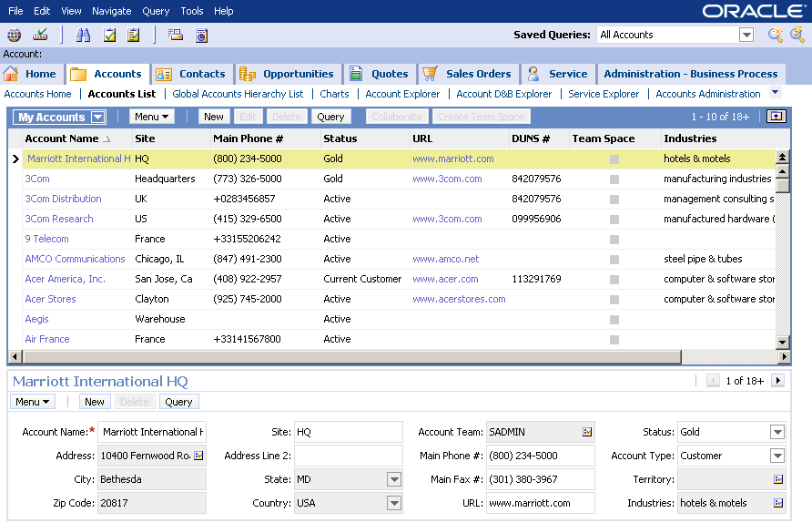This screenshot has height=523, width=812.
Task: Go to next record using form arrow
Action: point(778,381)
